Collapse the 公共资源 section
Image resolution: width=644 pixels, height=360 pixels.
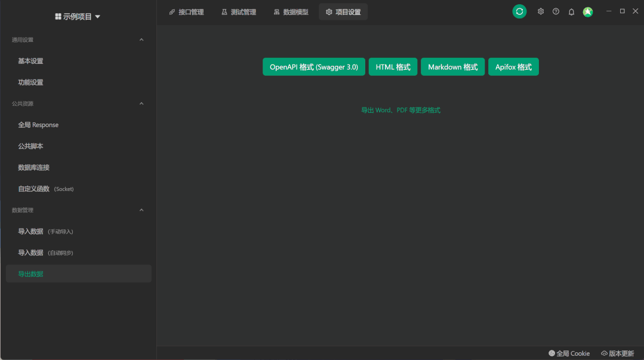click(x=141, y=103)
